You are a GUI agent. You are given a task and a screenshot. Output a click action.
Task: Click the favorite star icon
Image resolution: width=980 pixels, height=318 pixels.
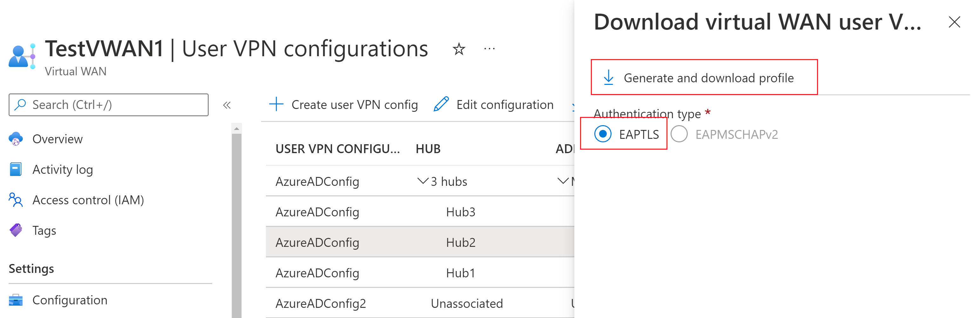(459, 49)
